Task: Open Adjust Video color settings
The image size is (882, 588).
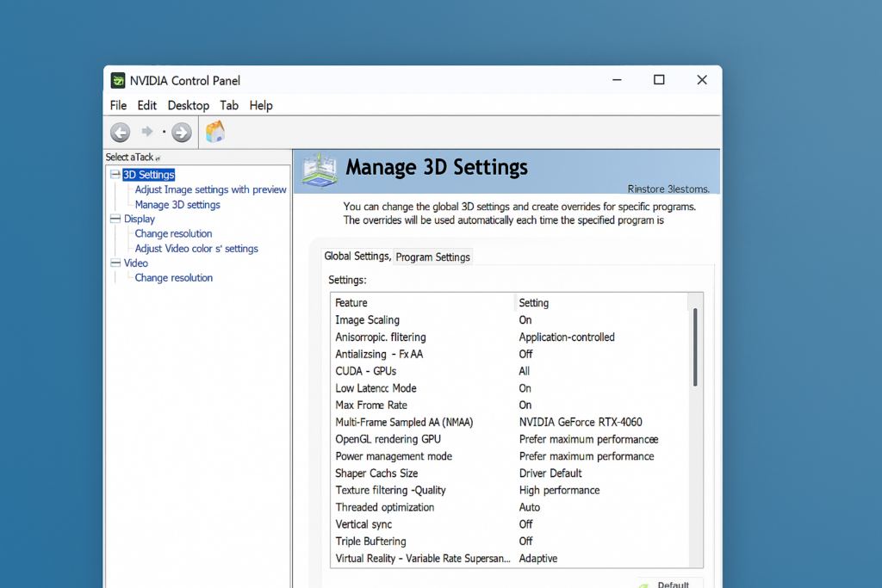Action: coord(196,249)
